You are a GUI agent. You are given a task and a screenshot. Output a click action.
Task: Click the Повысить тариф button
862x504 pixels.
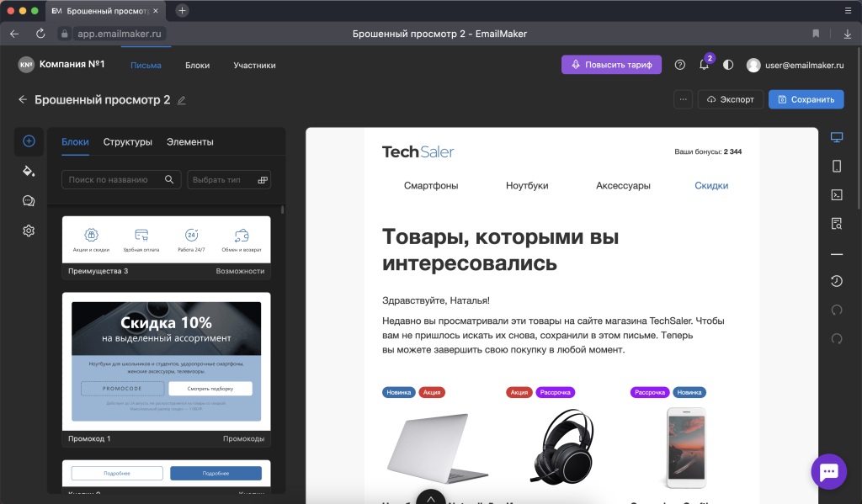click(x=611, y=65)
